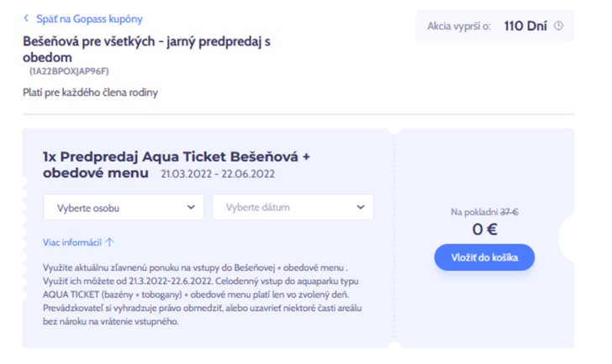The height and width of the screenshot is (364, 612).
Task: Click the Platí pre každého člena rodiny text
Action: pos(90,92)
